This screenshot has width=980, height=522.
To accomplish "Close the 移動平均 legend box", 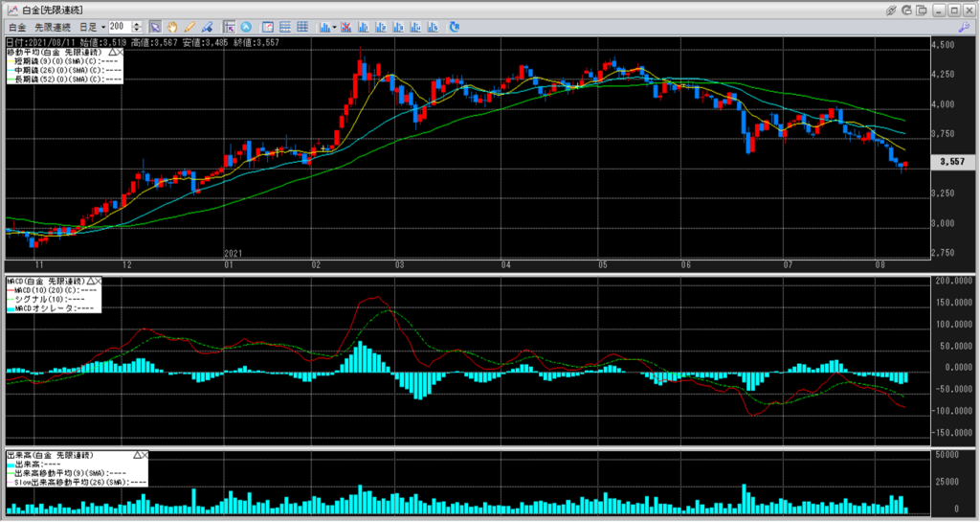I will [120, 52].
